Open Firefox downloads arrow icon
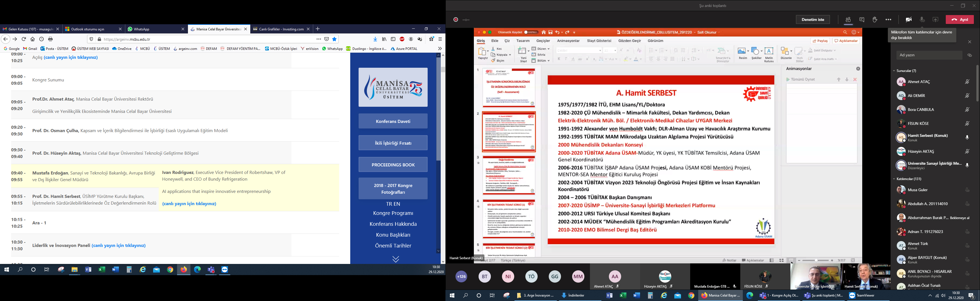Image resolution: width=980 pixels, height=301 pixels. [375, 39]
